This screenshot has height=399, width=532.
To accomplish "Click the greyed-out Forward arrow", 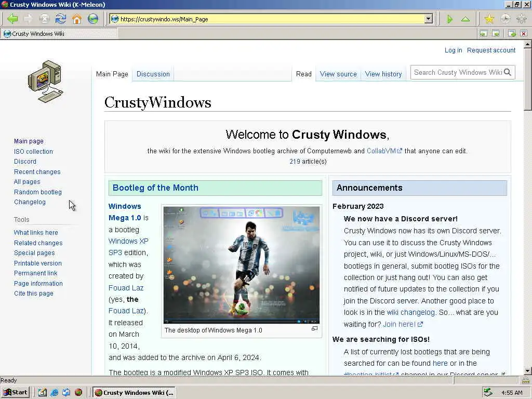I will pyautogui.click(x=29, y=19).
